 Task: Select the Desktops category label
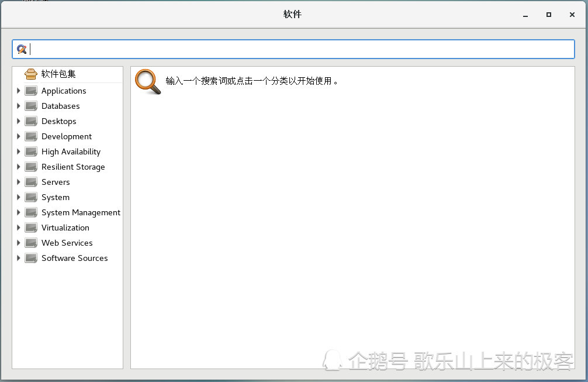pos(59,122)
